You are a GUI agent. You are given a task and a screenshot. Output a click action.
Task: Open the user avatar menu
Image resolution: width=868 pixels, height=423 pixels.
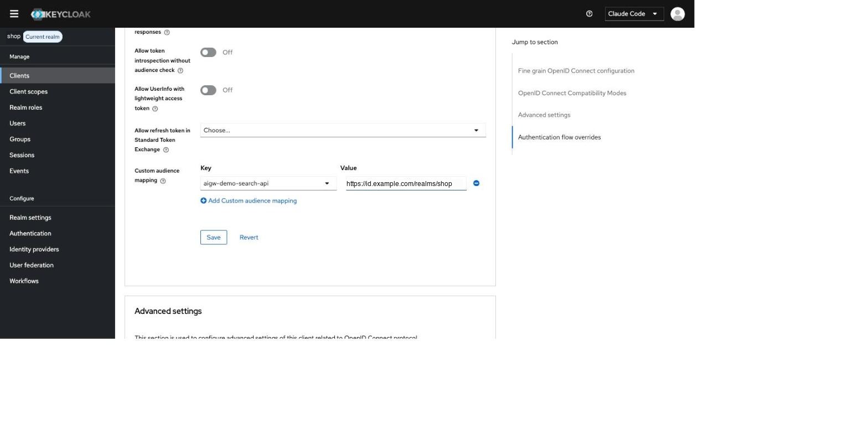coord(678,14)
